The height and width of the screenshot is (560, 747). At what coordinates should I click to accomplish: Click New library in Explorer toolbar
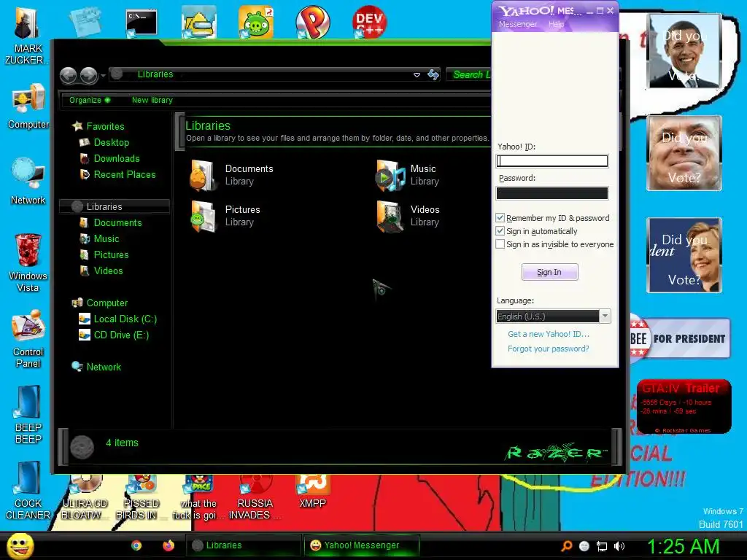(x=152, y=100)
